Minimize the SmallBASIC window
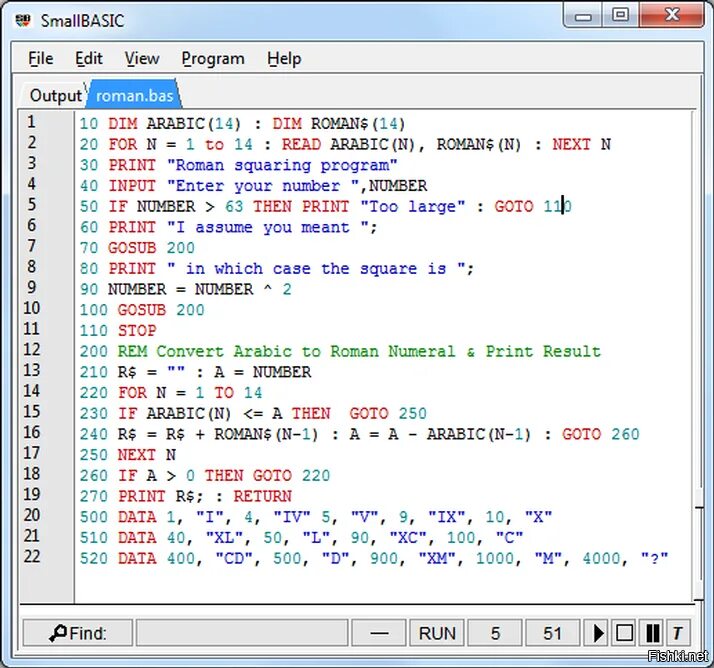The height and width of the screenshot is (668, 714). (583, 15)
